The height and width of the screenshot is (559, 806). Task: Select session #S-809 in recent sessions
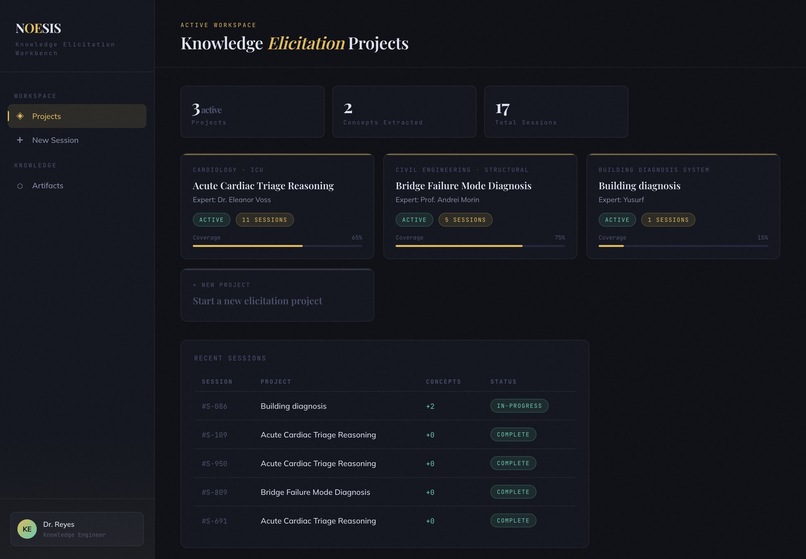coord(384,492)
